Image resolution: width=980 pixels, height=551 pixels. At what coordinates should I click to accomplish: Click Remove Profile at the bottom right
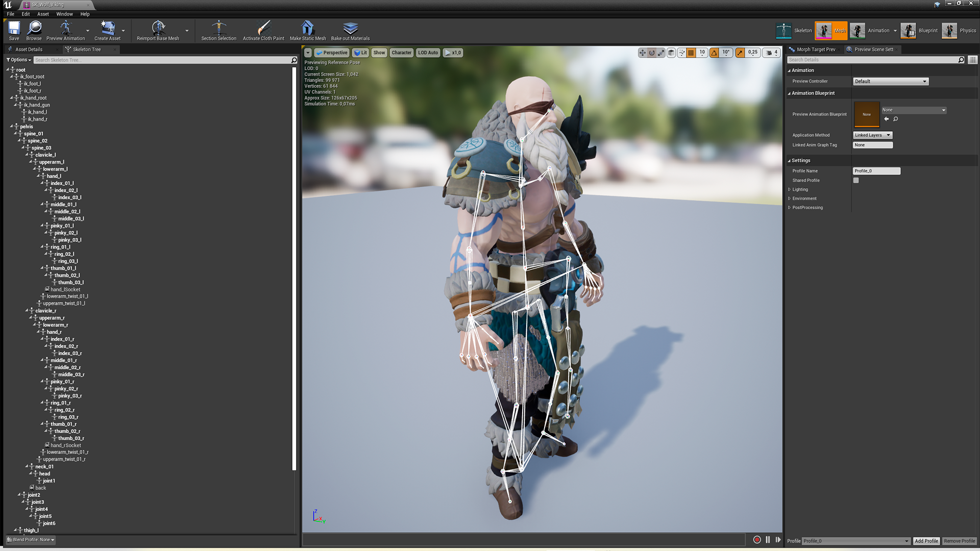point(959,541)
